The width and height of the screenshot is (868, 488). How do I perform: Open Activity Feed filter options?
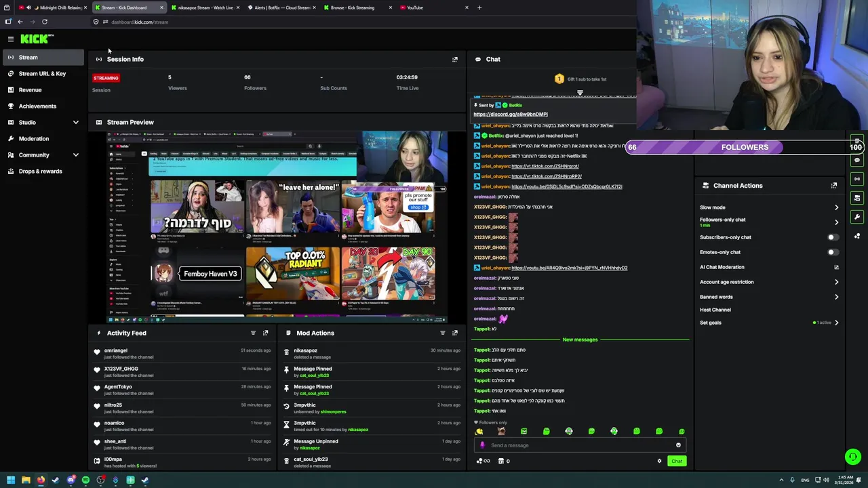click(x=253, y=333)
